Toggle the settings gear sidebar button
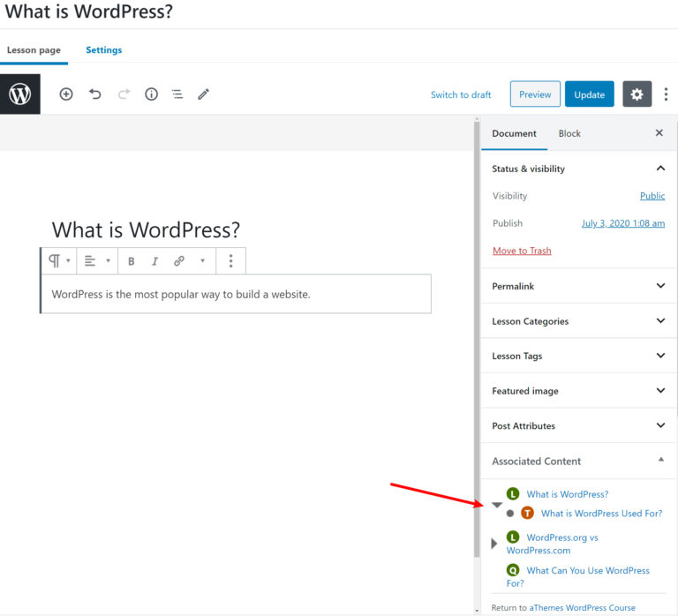 coord(637,94)
